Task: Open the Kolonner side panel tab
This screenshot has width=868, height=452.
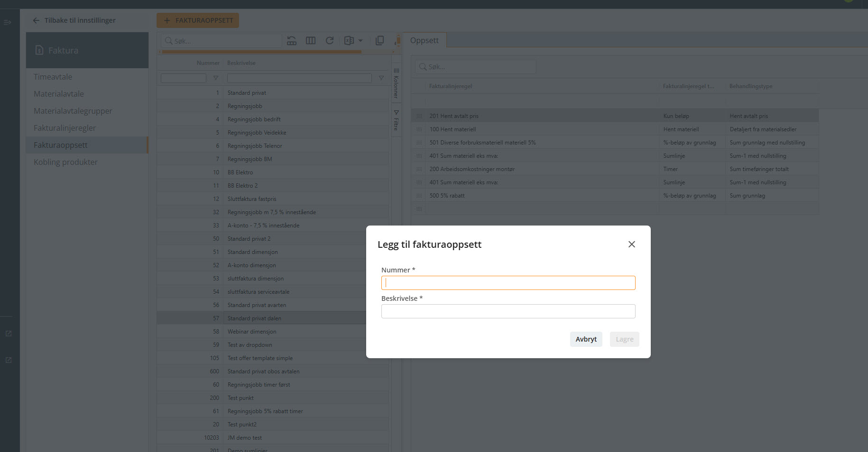Action: [397, 83]
